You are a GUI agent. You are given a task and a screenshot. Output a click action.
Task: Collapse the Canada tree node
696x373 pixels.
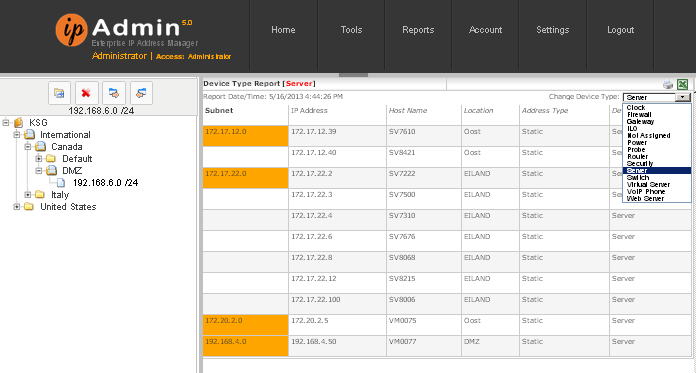click(x=28, y=147)
